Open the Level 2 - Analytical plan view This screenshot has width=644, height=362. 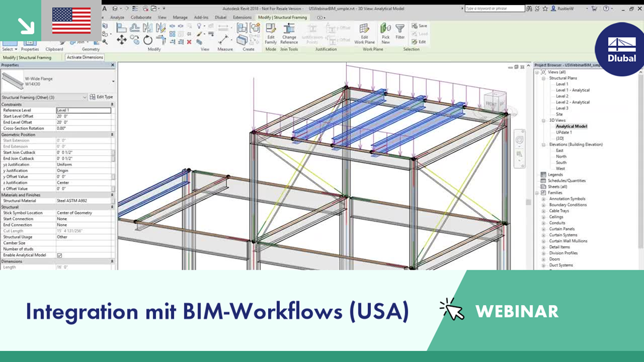point(573,102)
